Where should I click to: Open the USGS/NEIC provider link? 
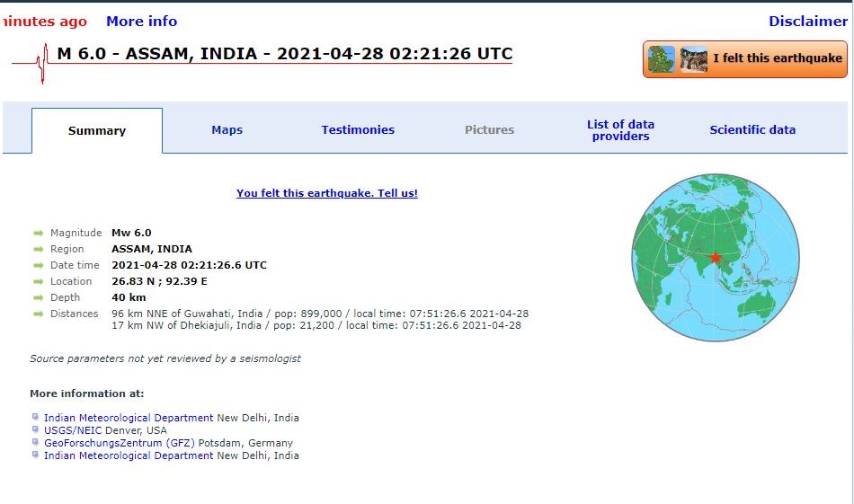tap(72, 430)
